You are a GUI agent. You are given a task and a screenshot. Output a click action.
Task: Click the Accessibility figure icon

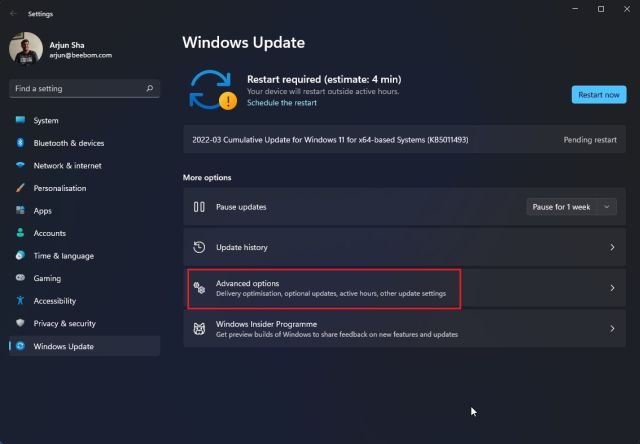click(20, 300)
